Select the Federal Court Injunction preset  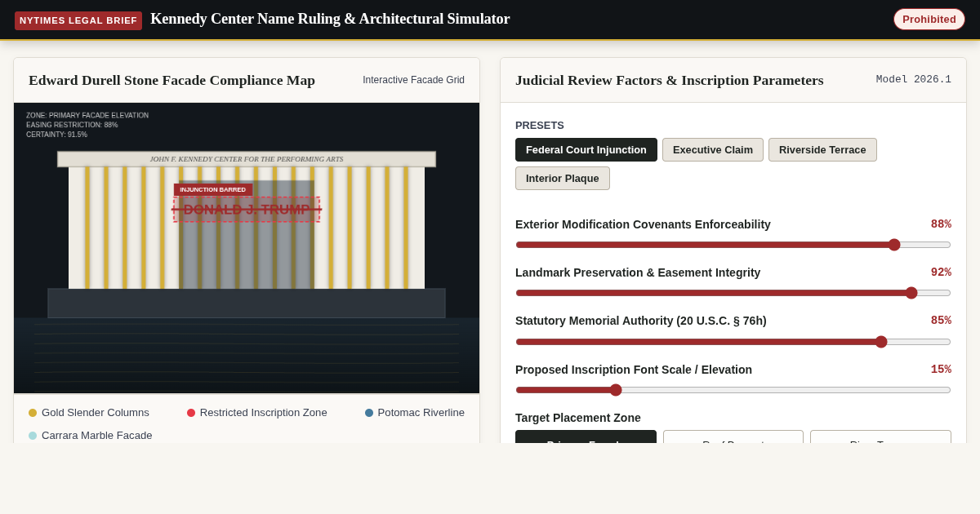pos(586,150)
